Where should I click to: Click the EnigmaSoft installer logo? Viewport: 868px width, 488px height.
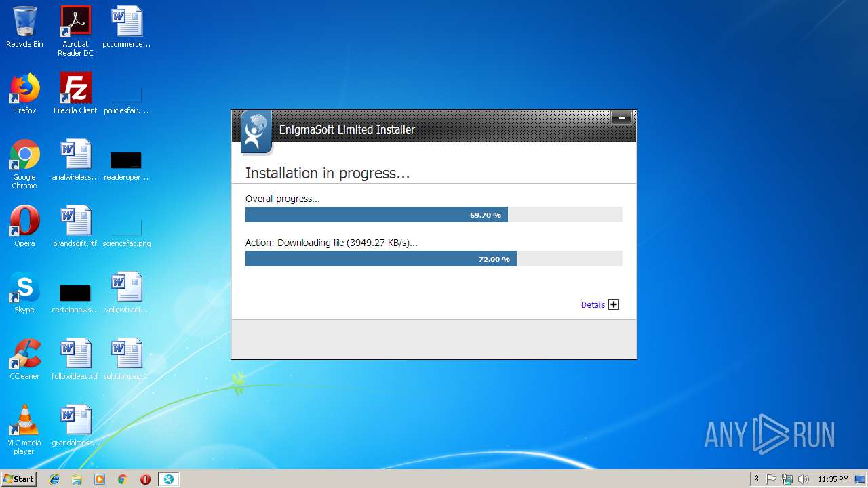point(256,131)
